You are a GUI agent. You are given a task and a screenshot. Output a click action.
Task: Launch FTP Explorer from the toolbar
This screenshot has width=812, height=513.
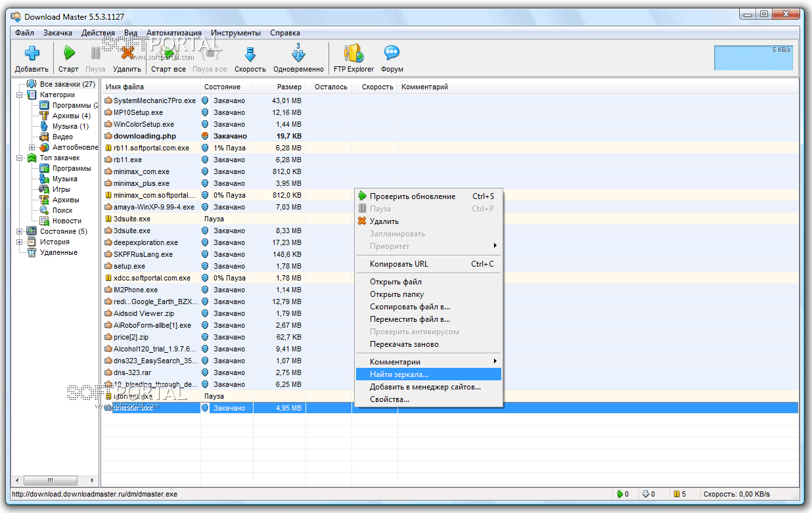pos(353,54)
